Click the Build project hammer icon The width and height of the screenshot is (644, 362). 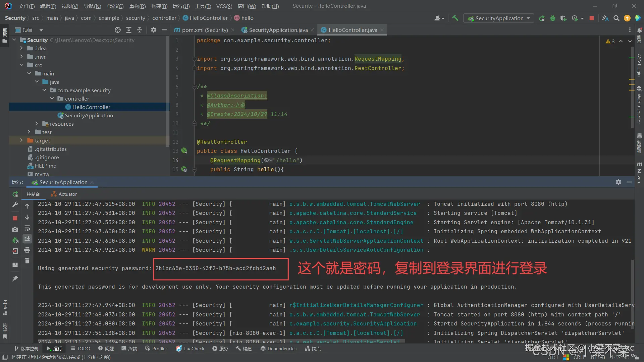[x=455, y=18]
